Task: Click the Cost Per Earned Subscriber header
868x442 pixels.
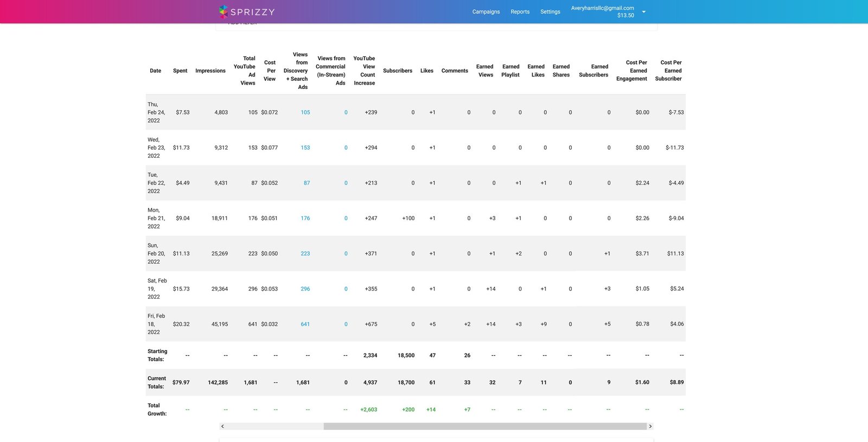Action: 669,71
